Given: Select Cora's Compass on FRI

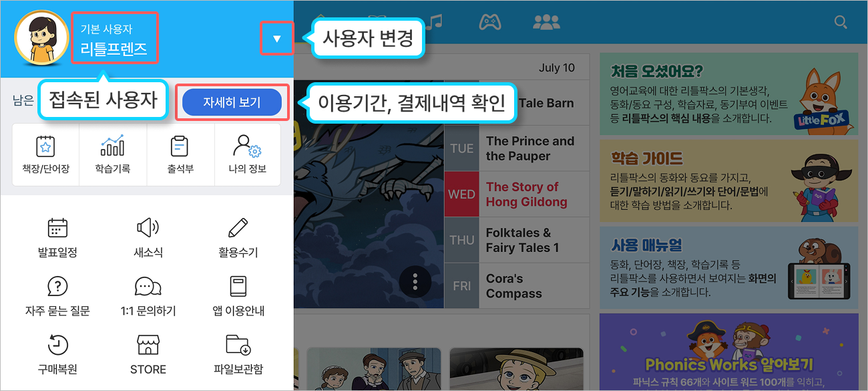Looking at the screenshot, I should tap(517, 286).
